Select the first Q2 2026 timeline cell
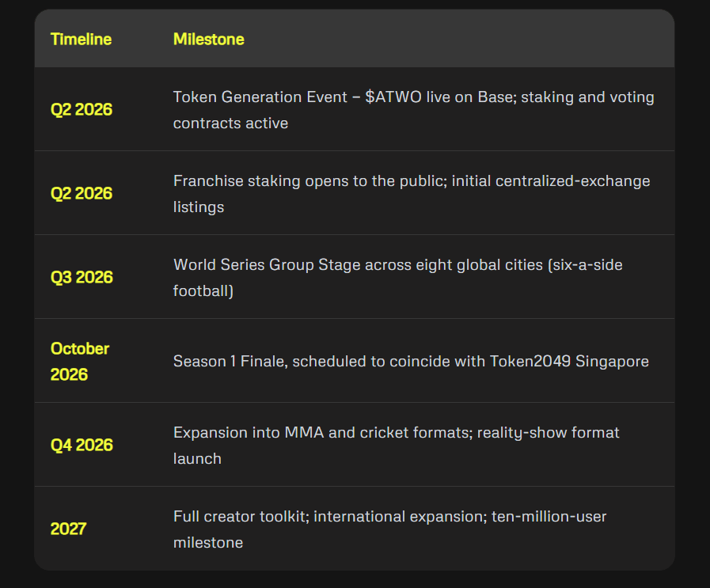 coord(82,109)
